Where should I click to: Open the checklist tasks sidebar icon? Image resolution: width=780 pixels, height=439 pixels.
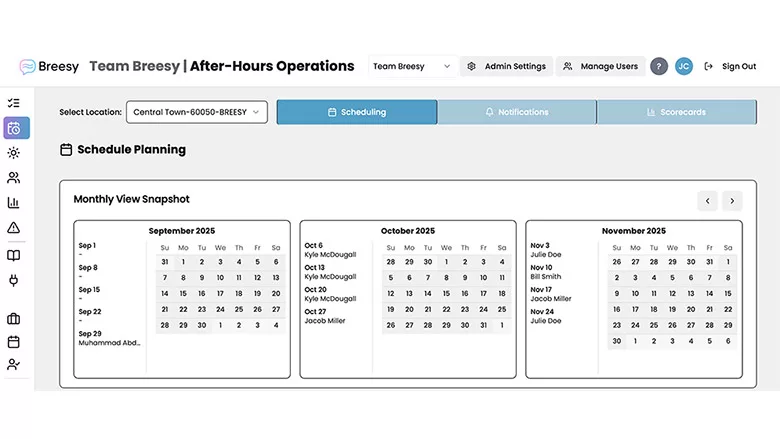pos(13,103)
